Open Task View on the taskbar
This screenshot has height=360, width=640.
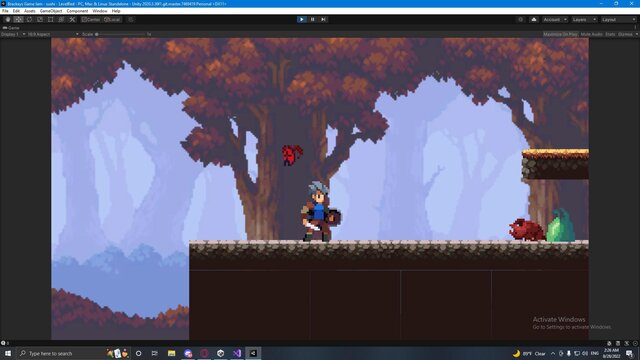[x=154, y=353]
